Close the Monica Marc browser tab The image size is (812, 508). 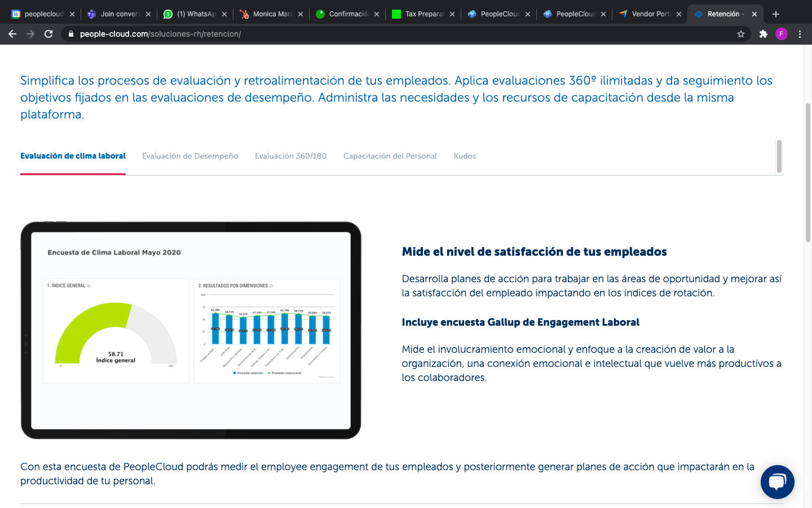click(x=300, y=14)
